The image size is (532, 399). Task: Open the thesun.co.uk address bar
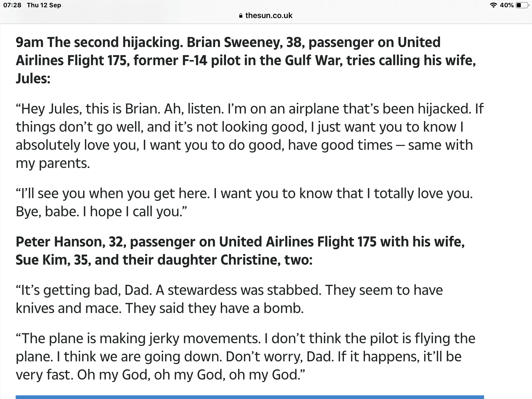pos(266,16)
